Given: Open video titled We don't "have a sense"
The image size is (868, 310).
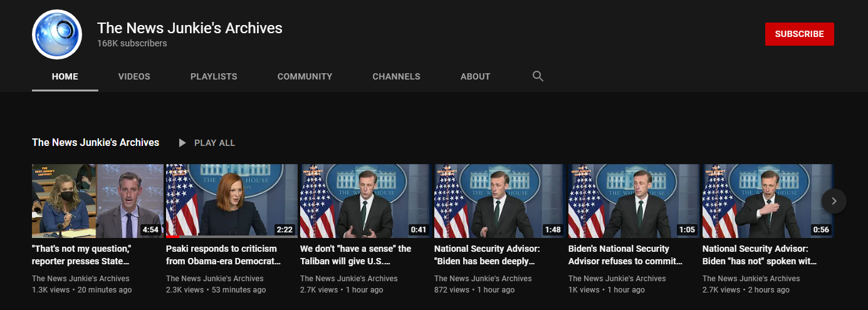Looking at the screenshot, I should tap(356, 255).
